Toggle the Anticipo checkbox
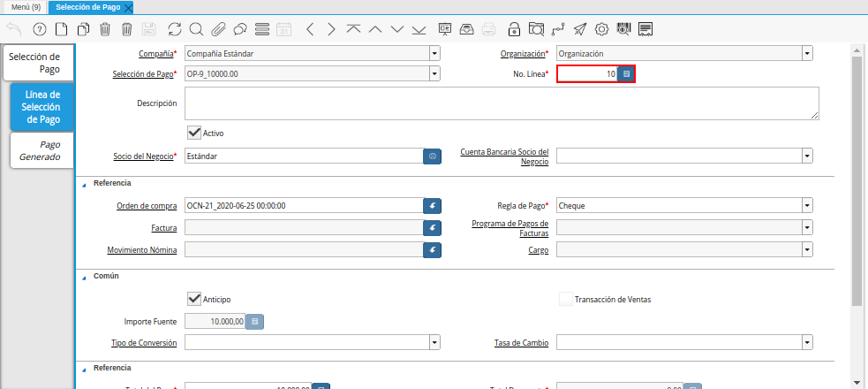The width and height of the screenshot is (868, 389). pyautogui.click(x=194, y=298)
